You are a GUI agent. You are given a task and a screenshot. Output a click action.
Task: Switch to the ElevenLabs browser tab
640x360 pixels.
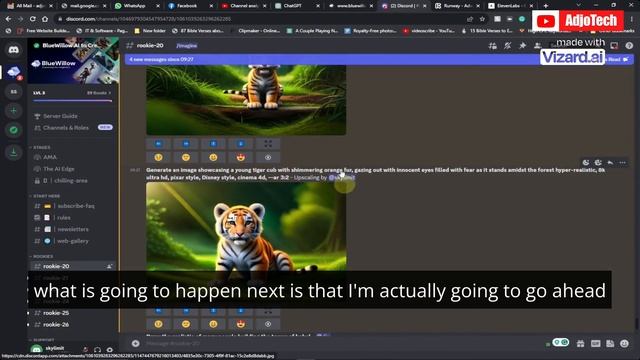point(510,6)
